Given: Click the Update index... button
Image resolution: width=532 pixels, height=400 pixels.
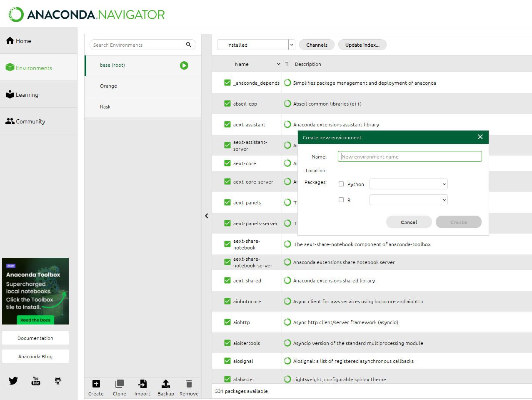Looking at the screenshot, I should coord(362,45).
